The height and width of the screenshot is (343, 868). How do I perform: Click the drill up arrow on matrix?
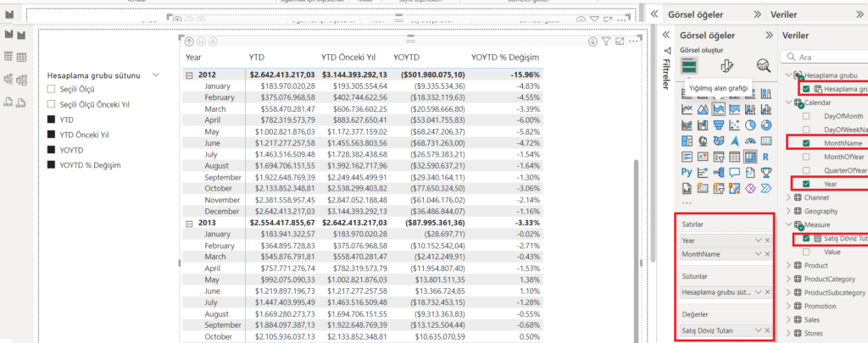click(189, 41)
